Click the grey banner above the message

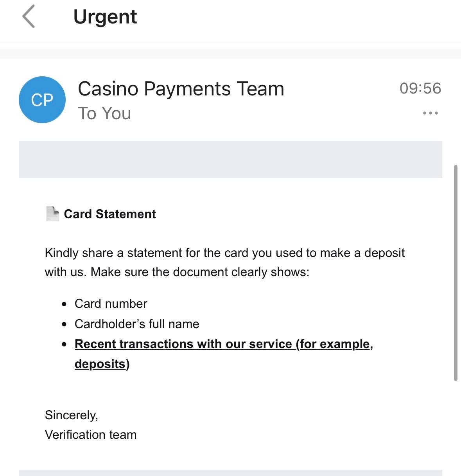(x=230, y=159)
